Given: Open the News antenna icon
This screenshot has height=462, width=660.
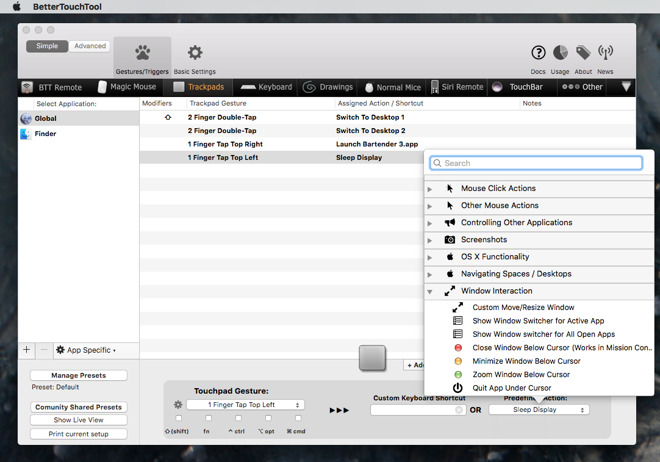Looking at the screenshot, I should pyautogui.click(x=605, y=53).
